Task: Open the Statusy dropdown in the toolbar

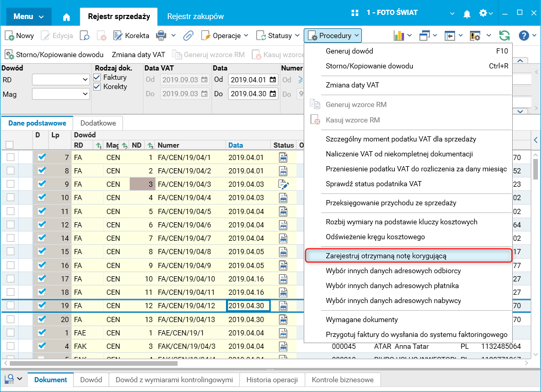Action: [280, 35]
